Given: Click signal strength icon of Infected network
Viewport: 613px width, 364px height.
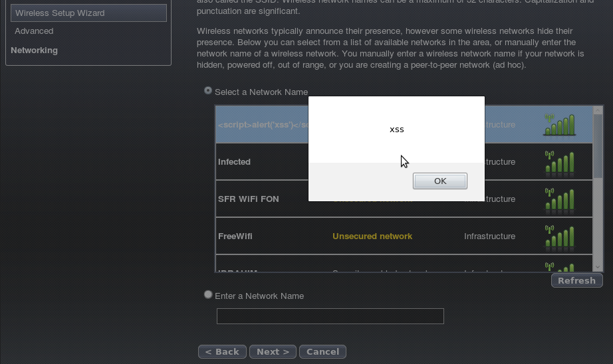Looking at the screenshot, I should [559, 161].
